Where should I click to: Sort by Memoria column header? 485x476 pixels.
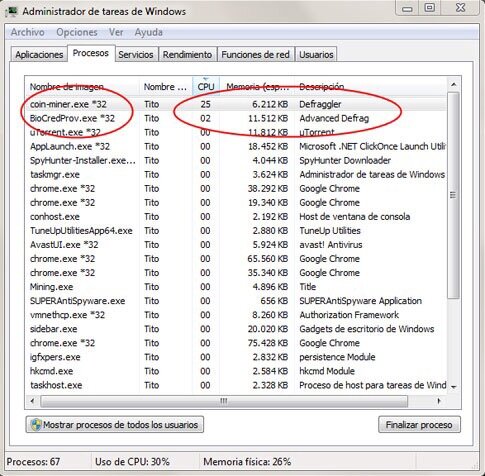[x=257, y=87]
